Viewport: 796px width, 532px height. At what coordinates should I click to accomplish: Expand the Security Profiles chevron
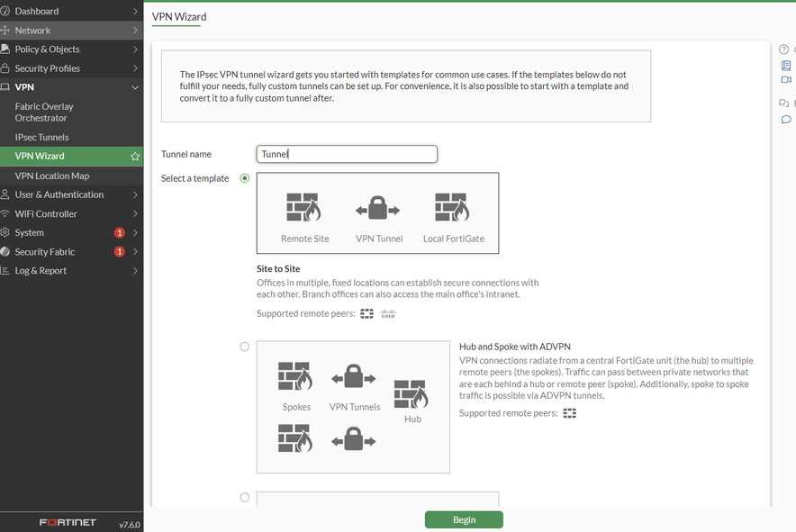click(135, 68)
